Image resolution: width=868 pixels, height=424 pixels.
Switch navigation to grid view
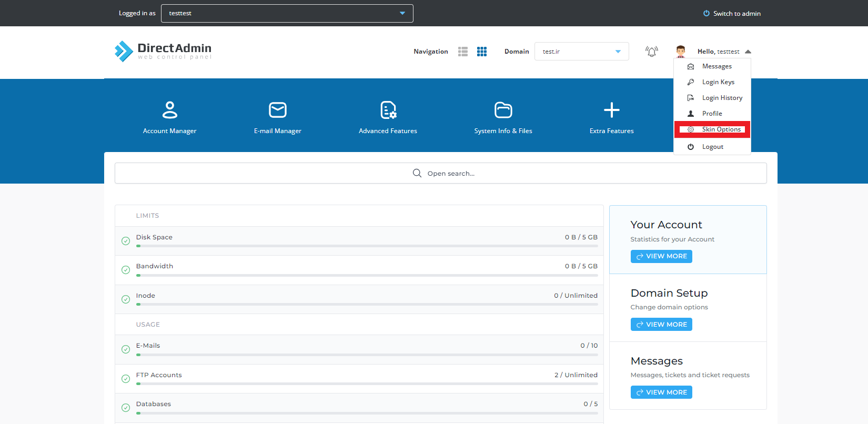coord(482,52)
